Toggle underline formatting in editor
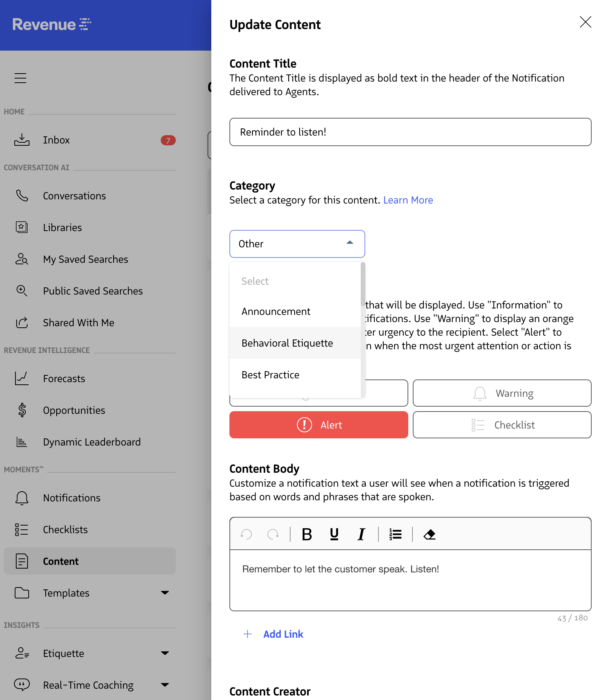 click(x=334, y=534)
